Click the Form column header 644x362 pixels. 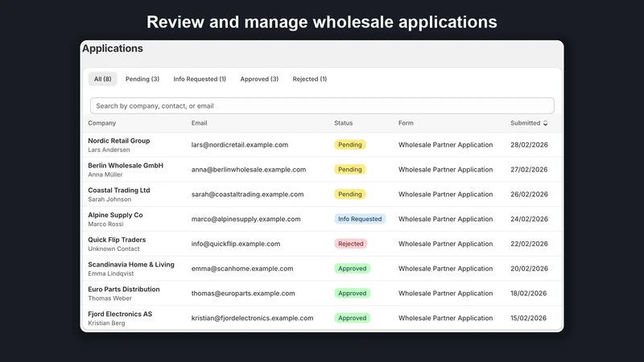[406, 123]
